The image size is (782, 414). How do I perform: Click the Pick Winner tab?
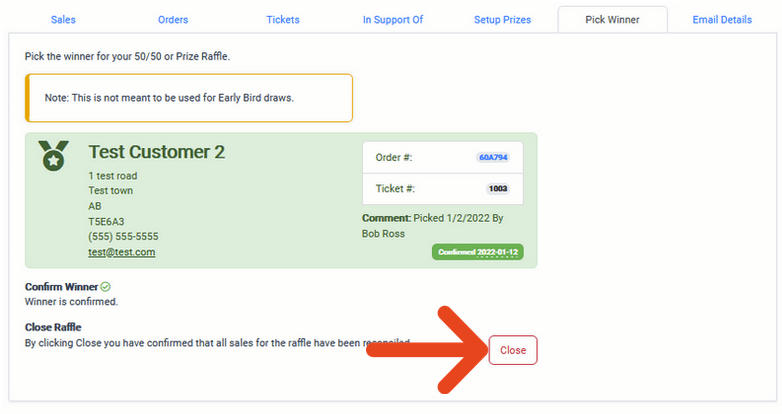tap(612, 19)
